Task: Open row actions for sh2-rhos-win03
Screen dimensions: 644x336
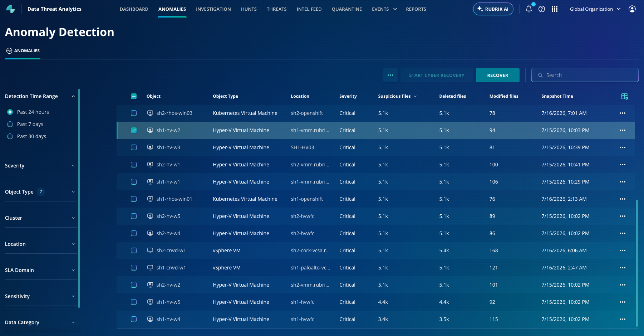Action: coord(623,113)
